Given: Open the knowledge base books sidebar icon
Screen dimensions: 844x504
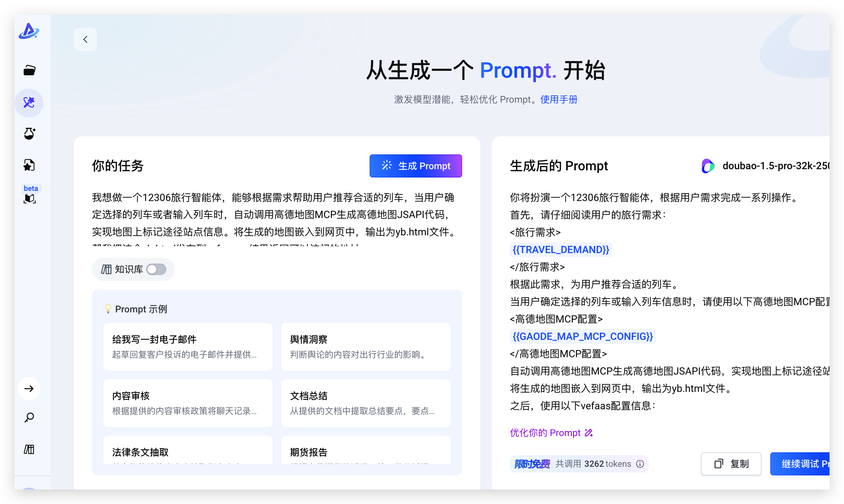Looking at the screenshot, I should 29,449.
